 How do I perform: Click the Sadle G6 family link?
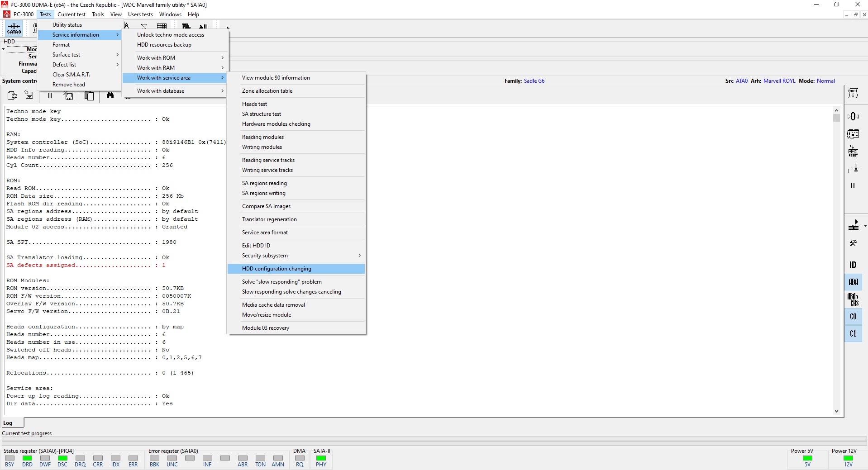[x=534, y=81]
